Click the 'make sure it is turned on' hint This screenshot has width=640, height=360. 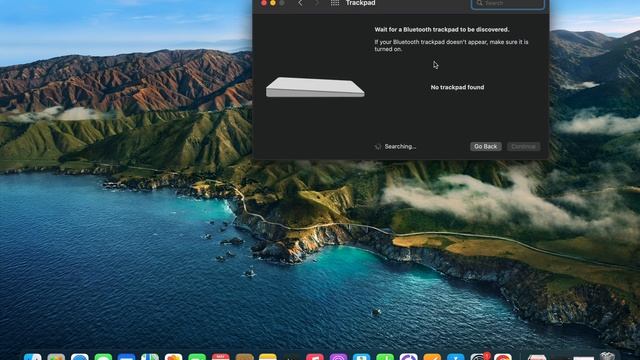point(451,45)
